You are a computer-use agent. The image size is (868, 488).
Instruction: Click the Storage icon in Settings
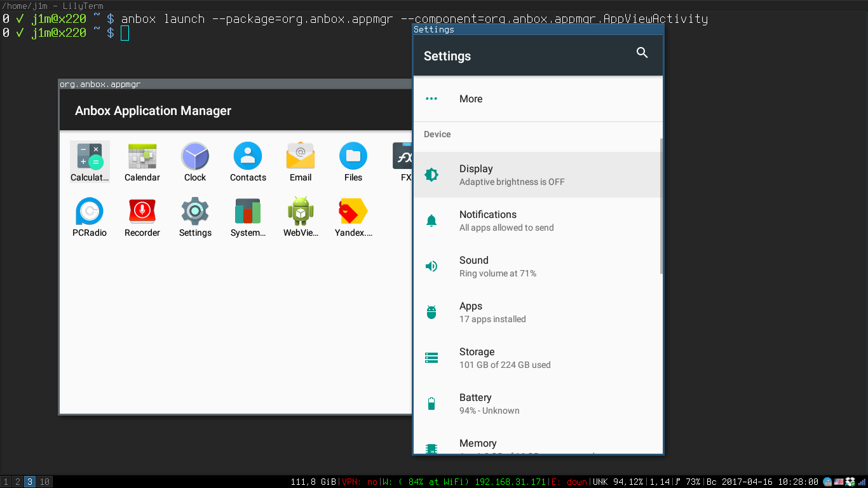pos(431,358)
